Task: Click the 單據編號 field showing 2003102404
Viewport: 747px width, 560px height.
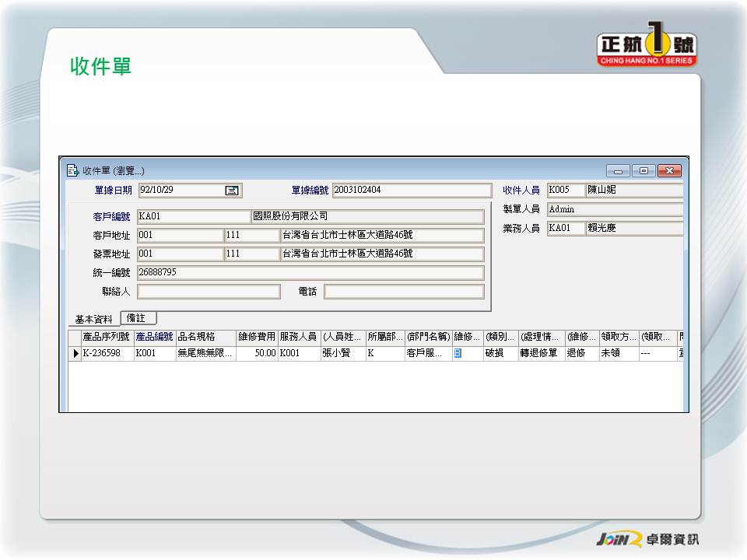Action: [x=411, y=191]
